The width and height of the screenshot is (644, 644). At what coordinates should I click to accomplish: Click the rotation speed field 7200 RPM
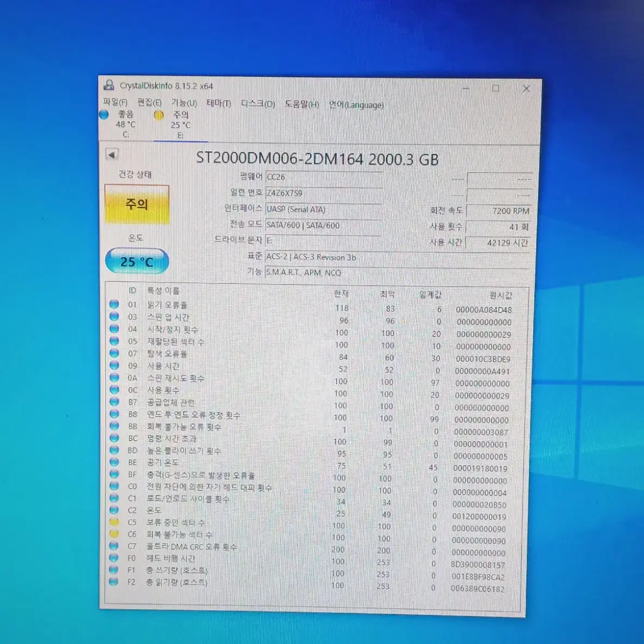click(x=499, y=210)
